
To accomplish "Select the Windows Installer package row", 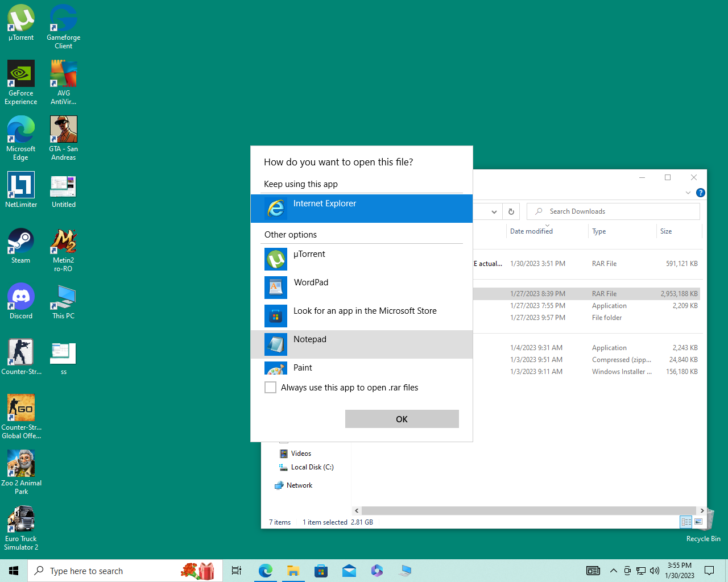I will coord(586,372).
